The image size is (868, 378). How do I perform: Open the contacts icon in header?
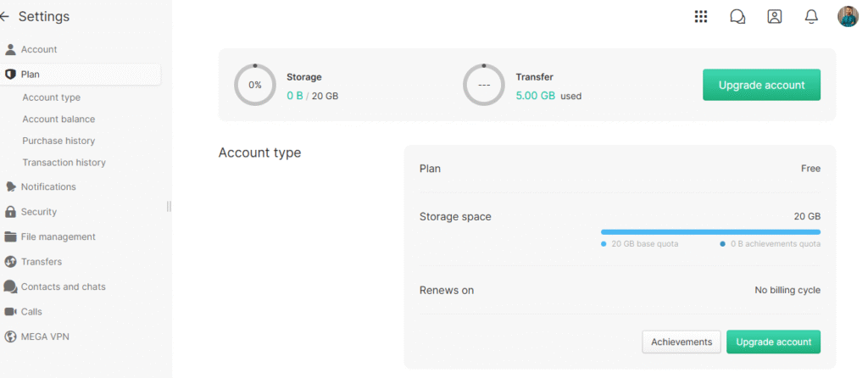(x=775, y=17)
